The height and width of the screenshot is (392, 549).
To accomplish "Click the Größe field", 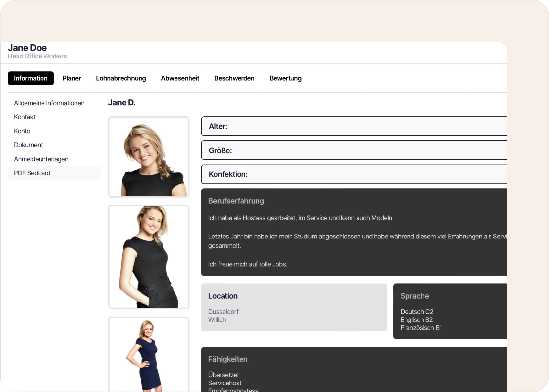I will click(x=354, y=150).
